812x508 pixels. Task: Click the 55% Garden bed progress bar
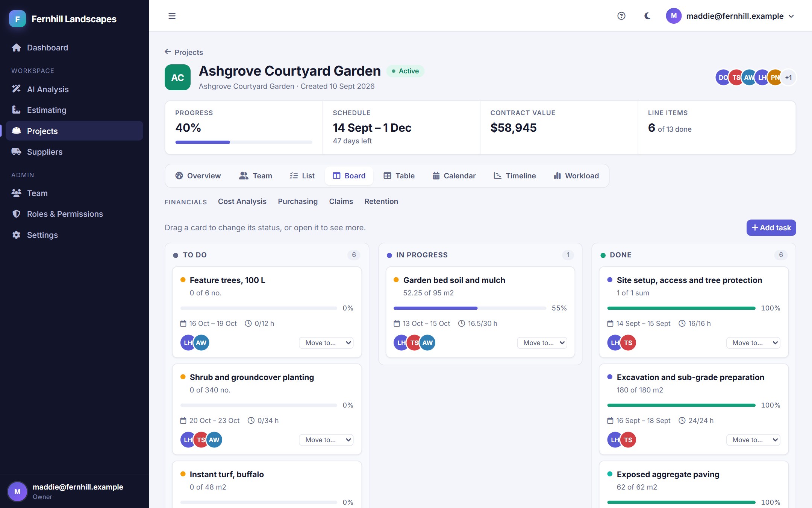point(470,308)
